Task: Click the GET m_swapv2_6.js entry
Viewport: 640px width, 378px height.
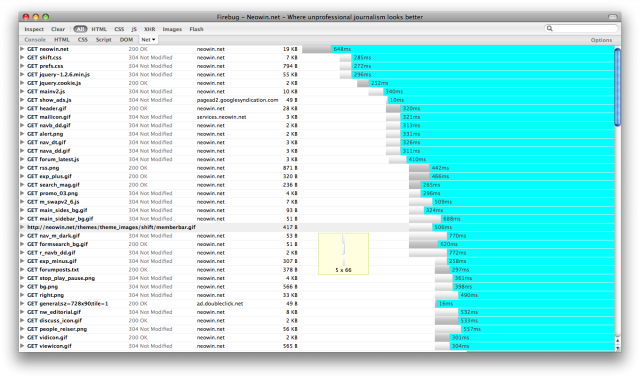Action: pos(53,202)
